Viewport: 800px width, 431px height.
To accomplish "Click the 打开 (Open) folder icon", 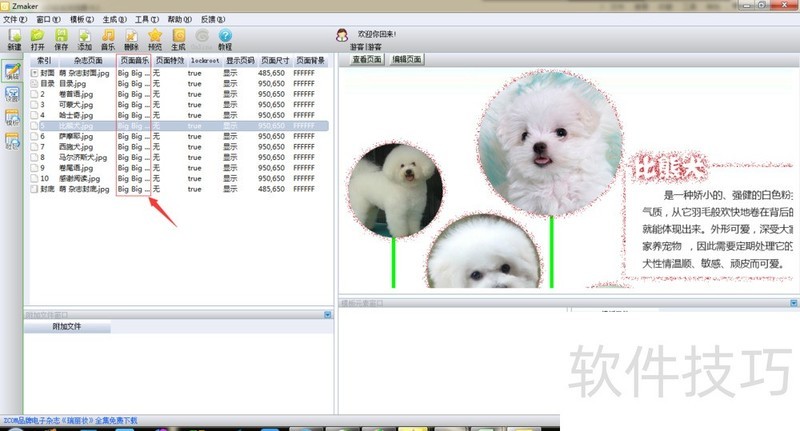I will (x=37, y=35).
